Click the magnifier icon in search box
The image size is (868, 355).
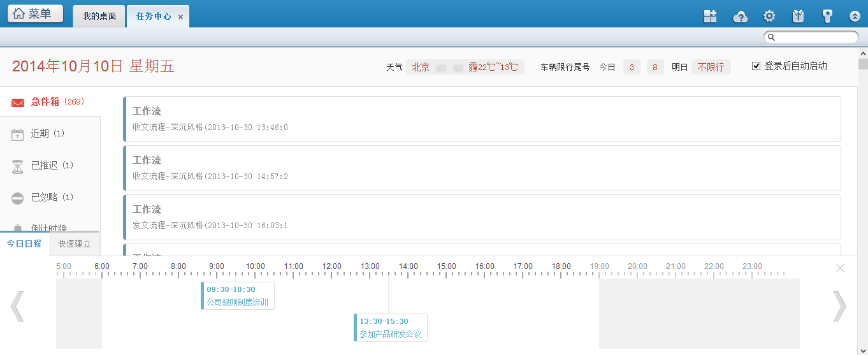point(771,37)
